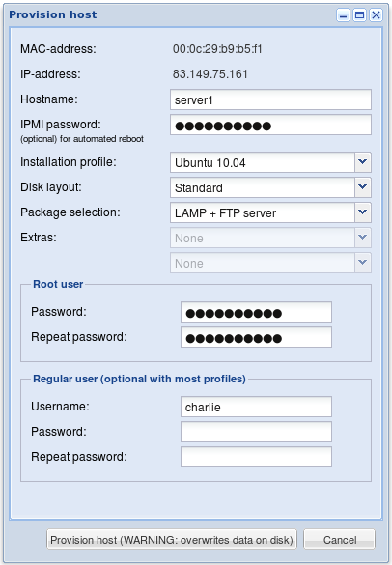Click the MAC-address label

click(x=58, y=48)
